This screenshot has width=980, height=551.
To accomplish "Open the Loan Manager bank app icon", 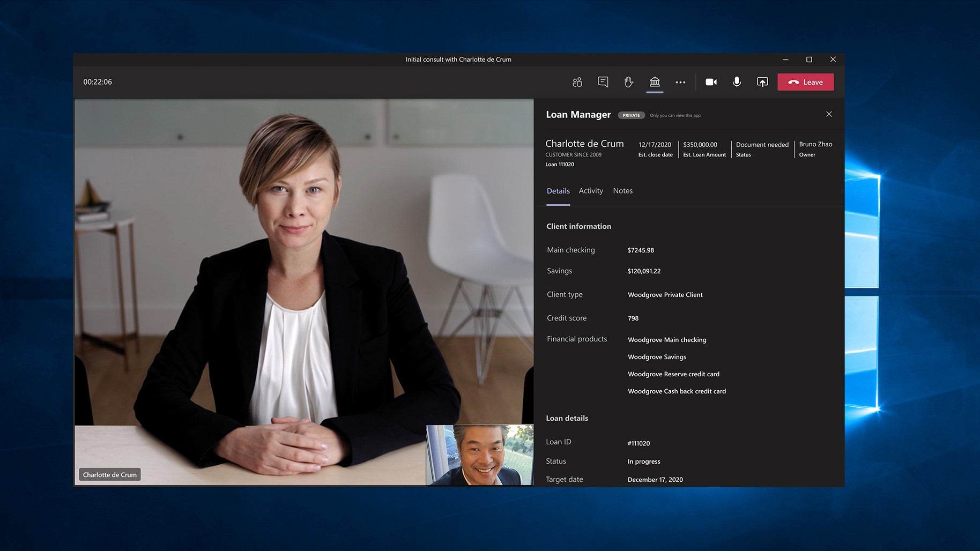I will click(x=655, y=82).
